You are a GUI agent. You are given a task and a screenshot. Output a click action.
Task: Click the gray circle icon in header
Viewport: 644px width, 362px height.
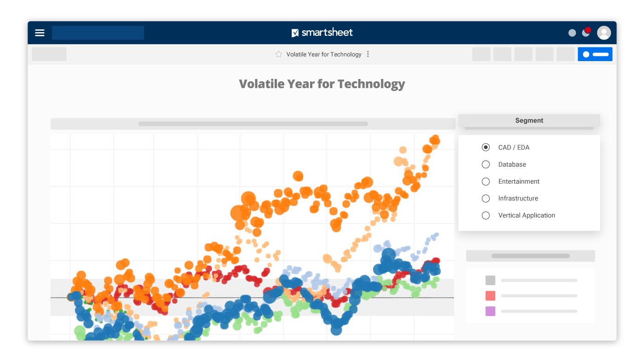point(572,33)
